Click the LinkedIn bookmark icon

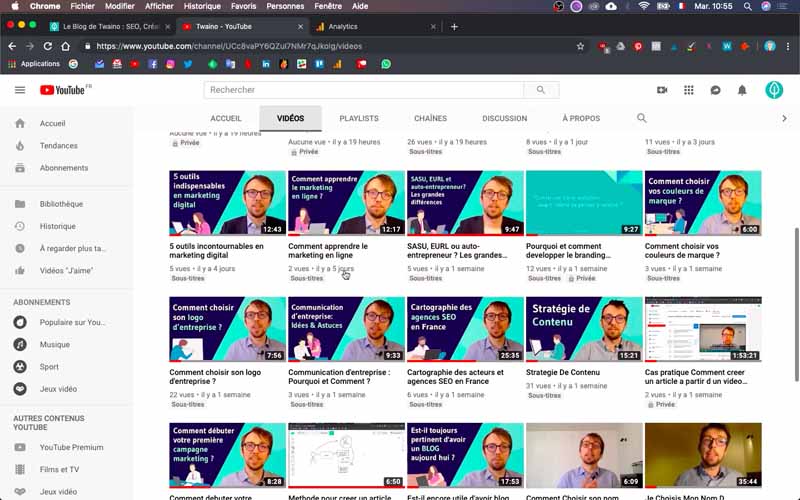coord(266,64)
